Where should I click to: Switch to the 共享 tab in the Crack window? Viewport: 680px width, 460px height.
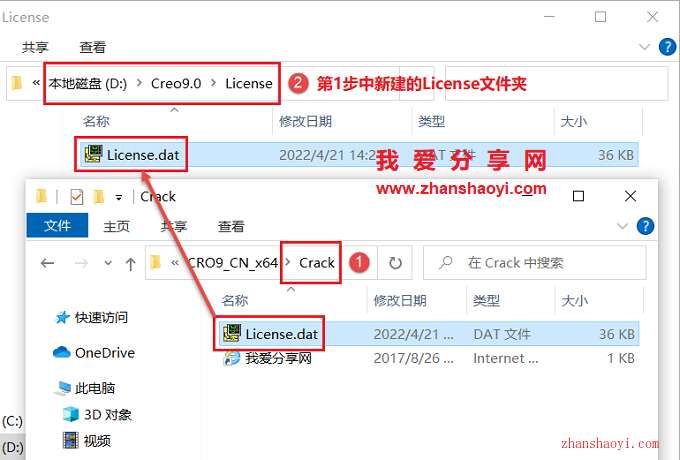[173, 226]
